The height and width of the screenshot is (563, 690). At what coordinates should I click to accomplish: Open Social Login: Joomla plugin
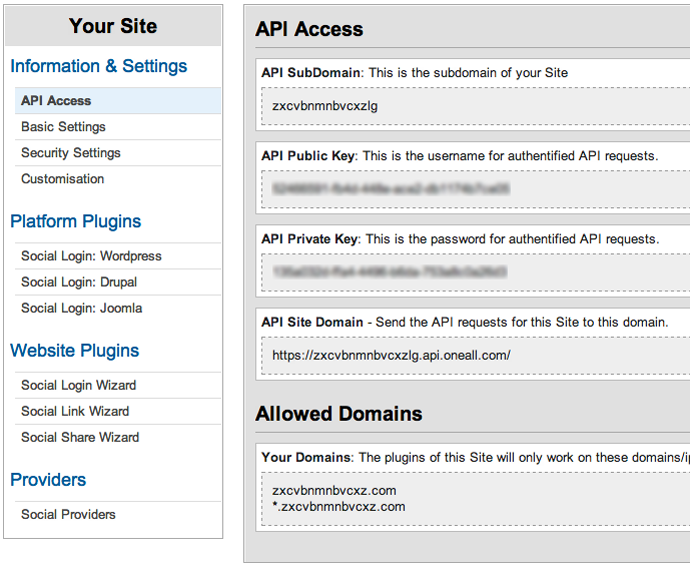click(81, 308)
